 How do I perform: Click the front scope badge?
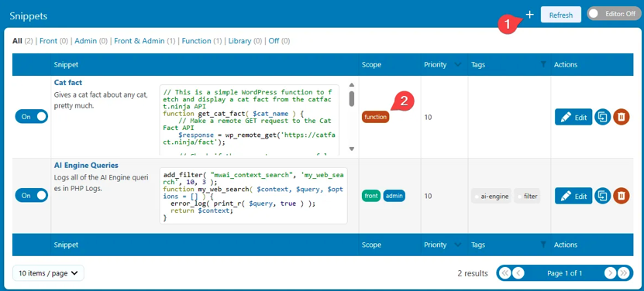[371, 196]
